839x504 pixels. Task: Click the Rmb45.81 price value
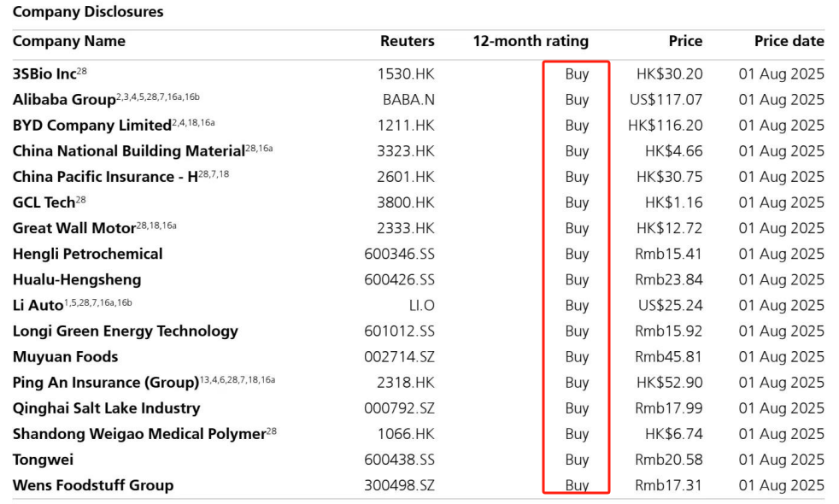pyautogui.click(x=668, y=357)
